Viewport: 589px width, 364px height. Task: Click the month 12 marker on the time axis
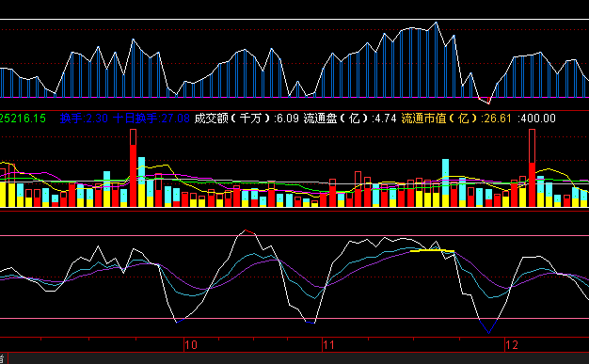(512, 345)
